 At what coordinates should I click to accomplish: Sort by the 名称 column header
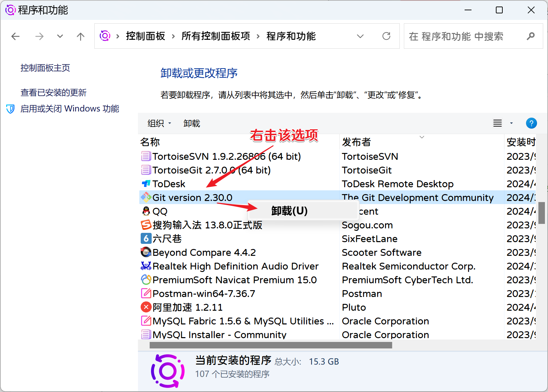tap(150, 142)
